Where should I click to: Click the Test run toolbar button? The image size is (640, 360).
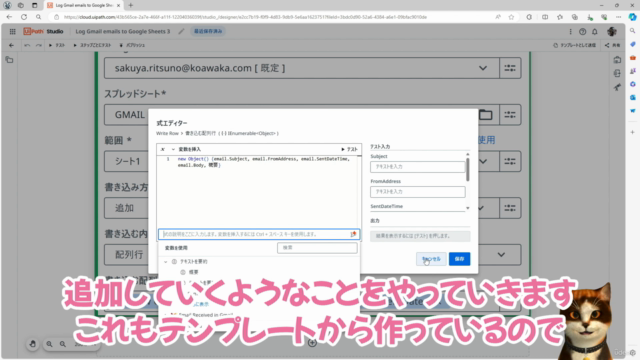click(57, 45)
